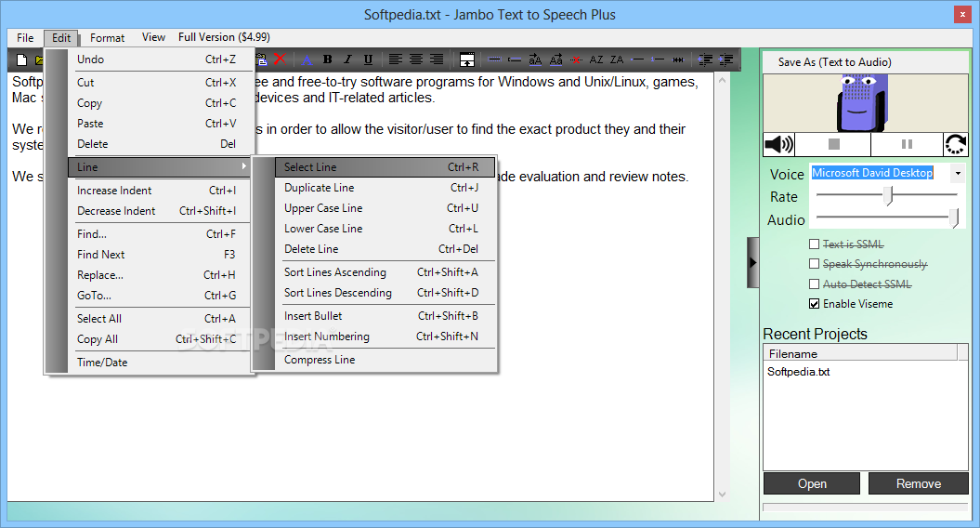
Task: Expand the Line submenu entry
Action: pyautogui.click(x=159, y=167)
